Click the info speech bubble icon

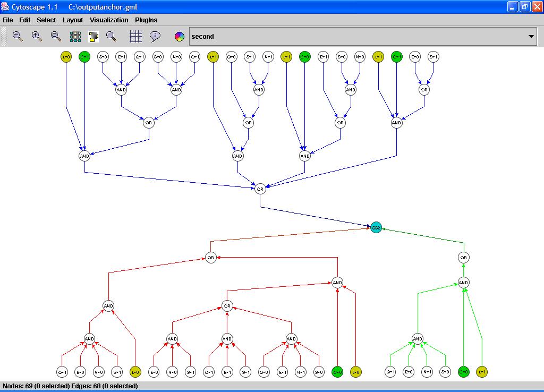click(x=155, y=36)
